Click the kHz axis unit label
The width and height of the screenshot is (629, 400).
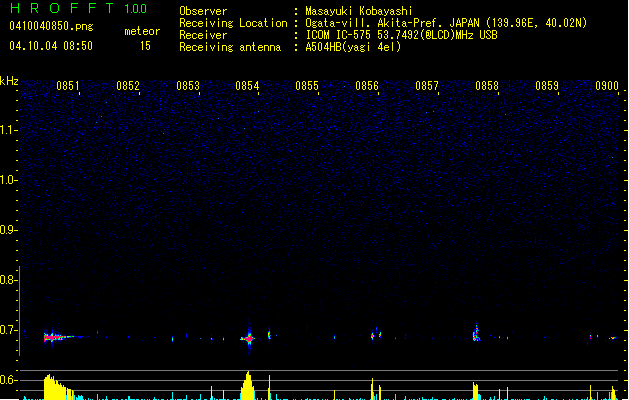(x=9, y=81)
